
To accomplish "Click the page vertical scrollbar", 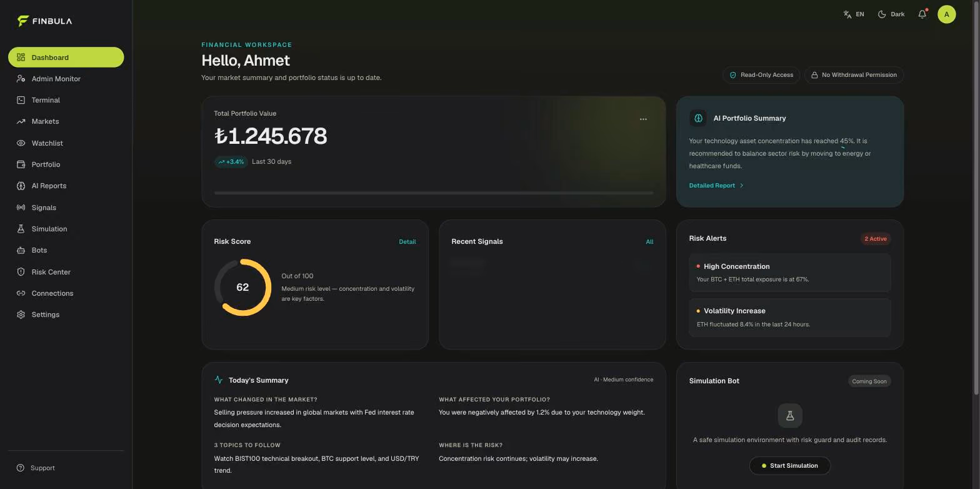I will (976, 198).
